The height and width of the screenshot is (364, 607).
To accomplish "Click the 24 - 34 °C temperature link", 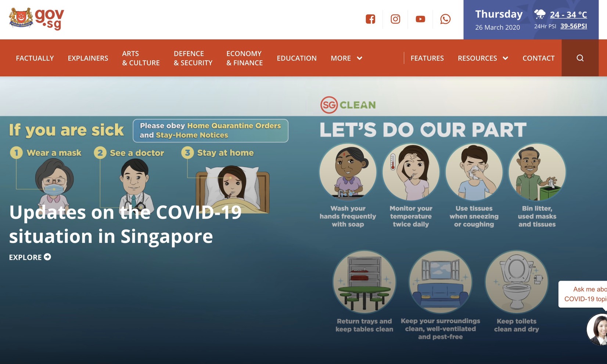I will tap(568, 15).
